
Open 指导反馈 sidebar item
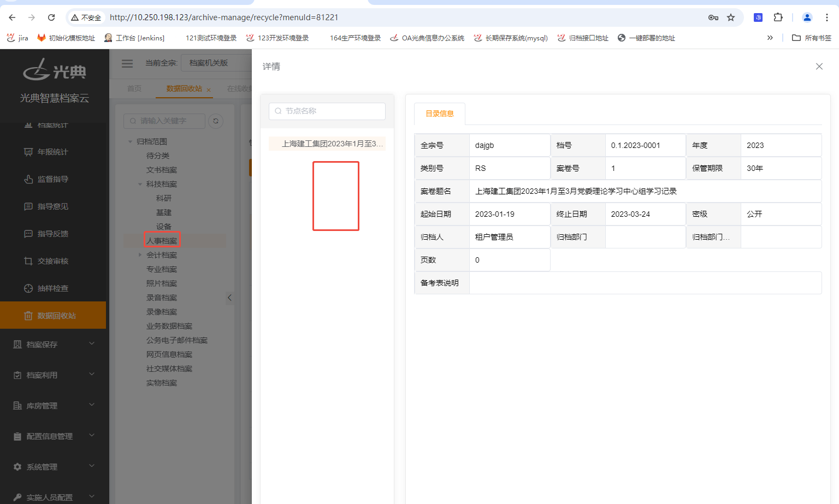(53, 234)
